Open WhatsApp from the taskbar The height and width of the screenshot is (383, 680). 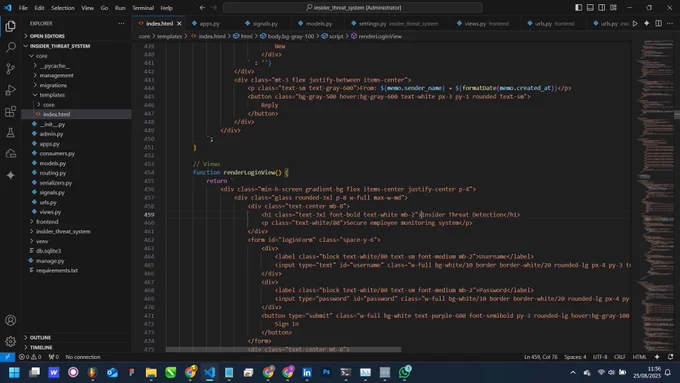point(405,372)
